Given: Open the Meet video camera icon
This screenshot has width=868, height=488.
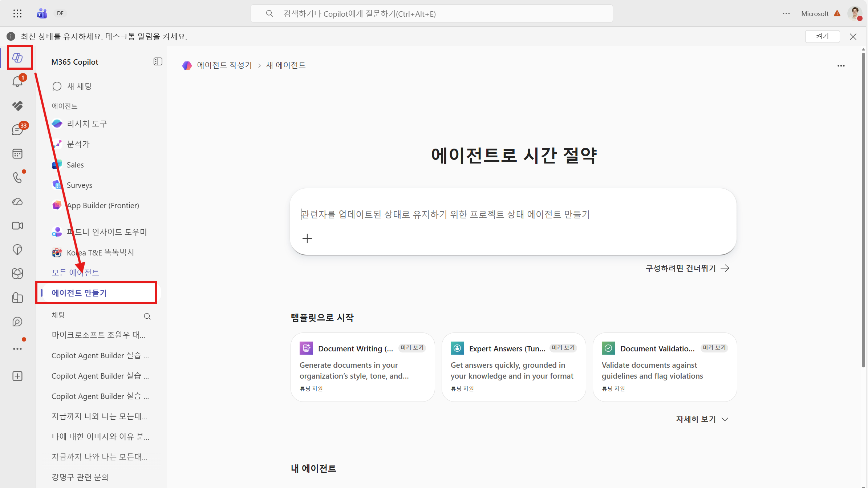Looking at the screenshot, I should pos(17,226).
